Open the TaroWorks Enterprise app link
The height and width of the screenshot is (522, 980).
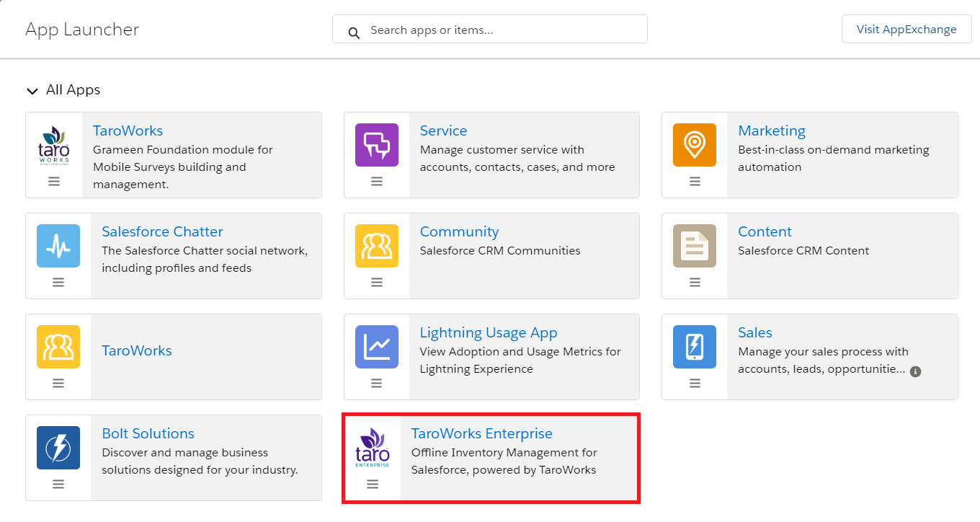point(481,433)
